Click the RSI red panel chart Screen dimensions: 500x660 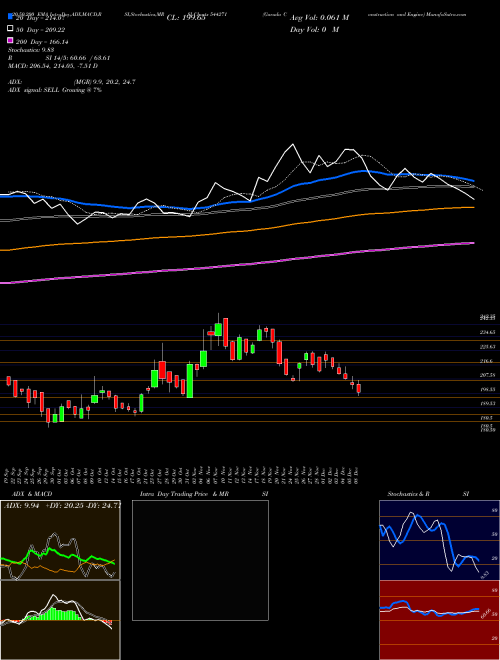pyautogui.click(x=439, y=620)
